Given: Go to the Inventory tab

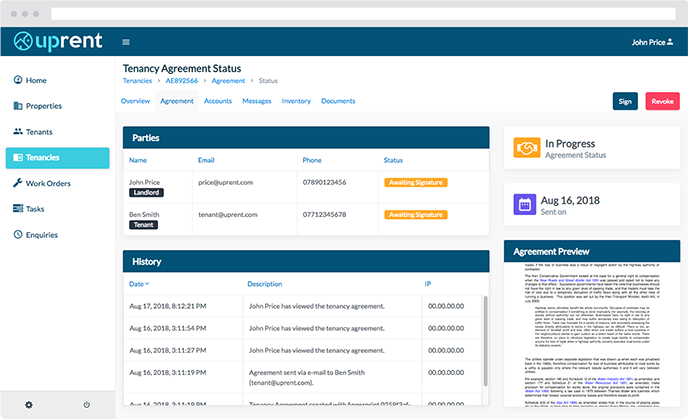Looking at the screenshot, I should point(296,101).
